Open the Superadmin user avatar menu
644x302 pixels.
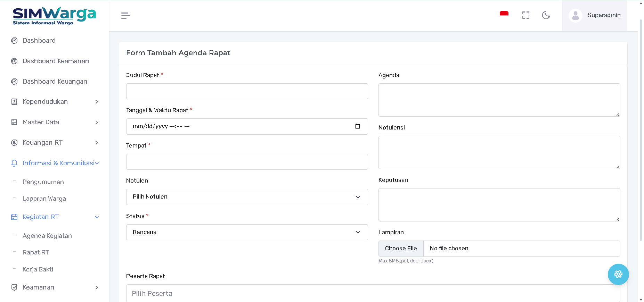(x=594, y=15)
